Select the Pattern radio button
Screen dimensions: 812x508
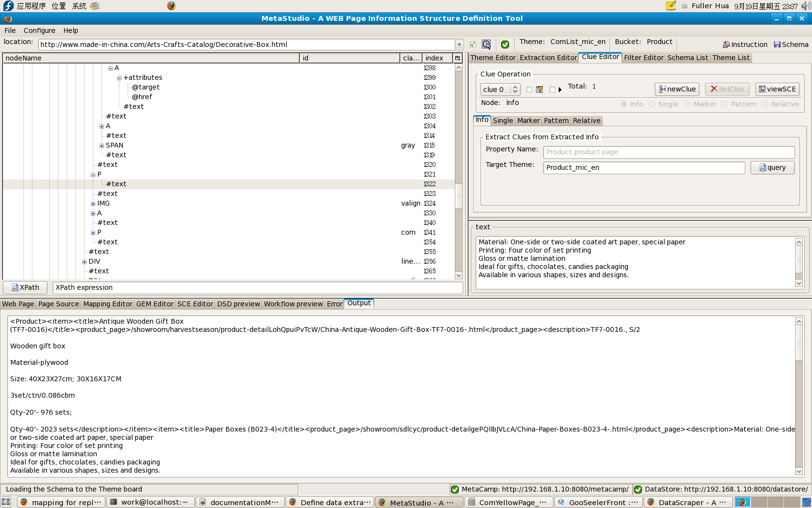[x=725, y=104]
